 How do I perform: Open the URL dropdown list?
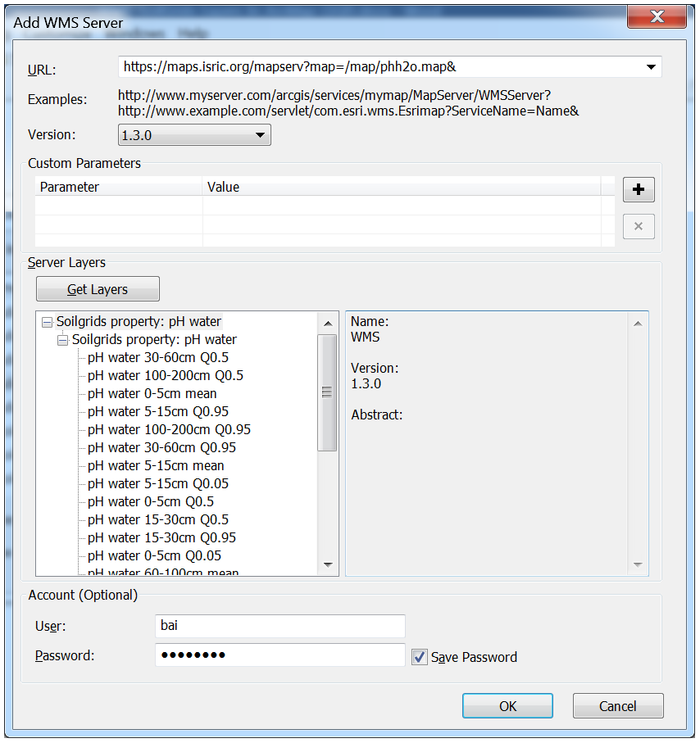[x=651, y=67]
